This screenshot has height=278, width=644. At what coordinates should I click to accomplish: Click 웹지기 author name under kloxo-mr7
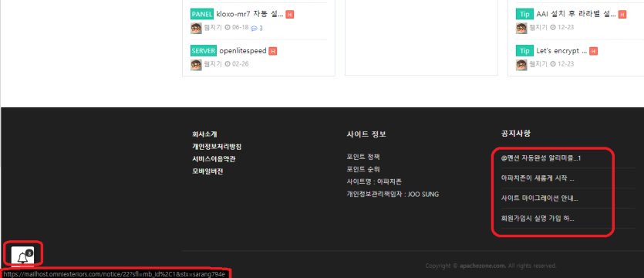coord(213,28)
